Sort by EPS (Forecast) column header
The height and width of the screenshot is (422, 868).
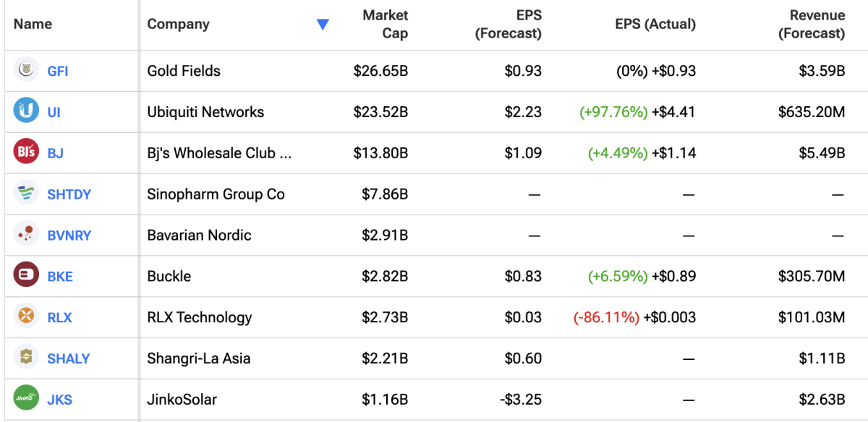coord(508,25)
